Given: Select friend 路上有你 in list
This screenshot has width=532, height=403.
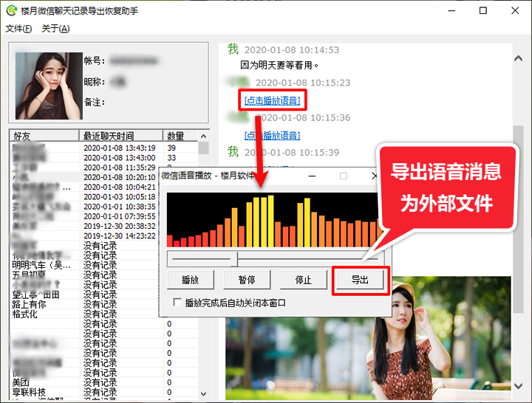Looking at the screenshot, I should pos(29,304).
